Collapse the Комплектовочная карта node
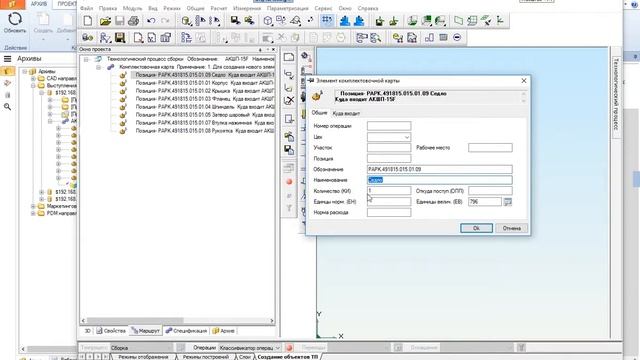640x360 pixels. (98, 67)
